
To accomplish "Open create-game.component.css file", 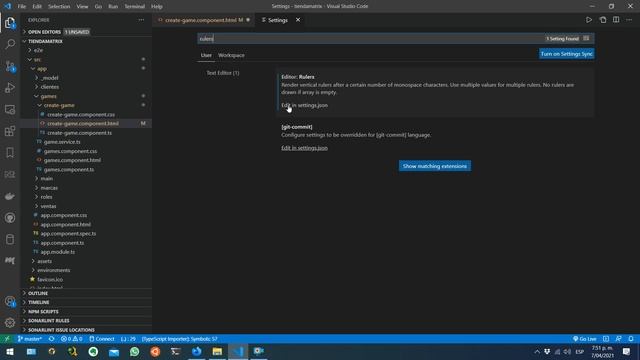I will (x=81, y=114).
